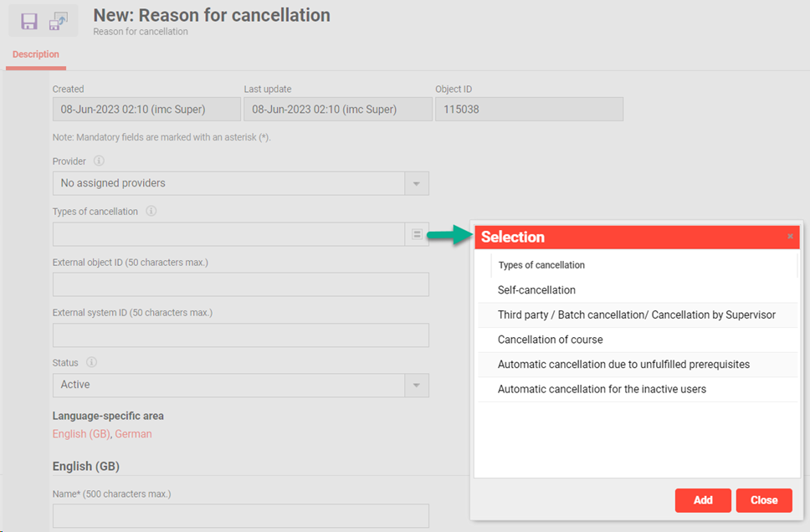Click info icon next to Types of cancellation
The height and width of the screenshot is (532, 810).
click(151, 212)
